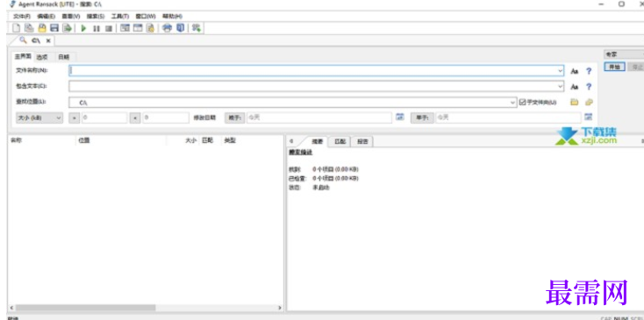The height and width of the screenshot is (320, 644).
Task: Click the blue floppy Save icon
Action: click(54, 28)
